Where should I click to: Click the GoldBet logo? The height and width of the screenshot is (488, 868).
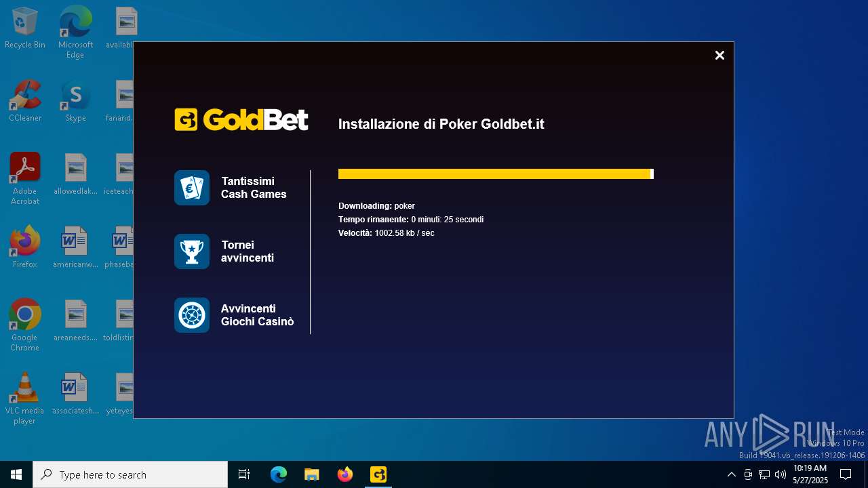tap(241, 119)
